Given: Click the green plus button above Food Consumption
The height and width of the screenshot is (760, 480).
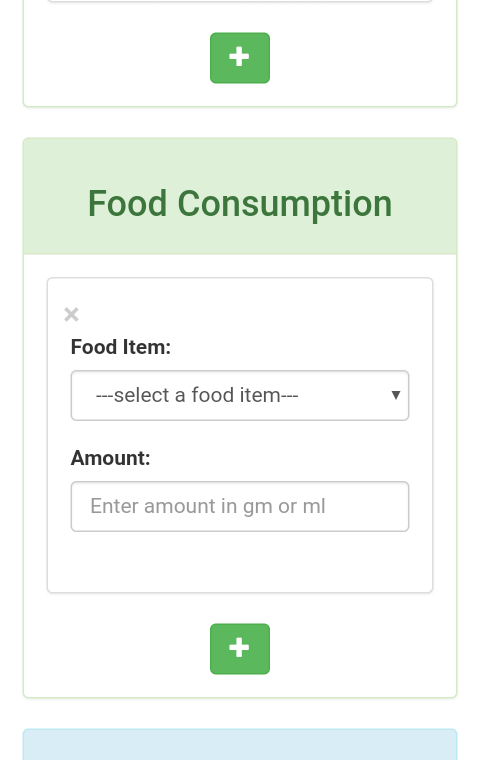Looking at the screenshot, I should click(x=240, y=58).
